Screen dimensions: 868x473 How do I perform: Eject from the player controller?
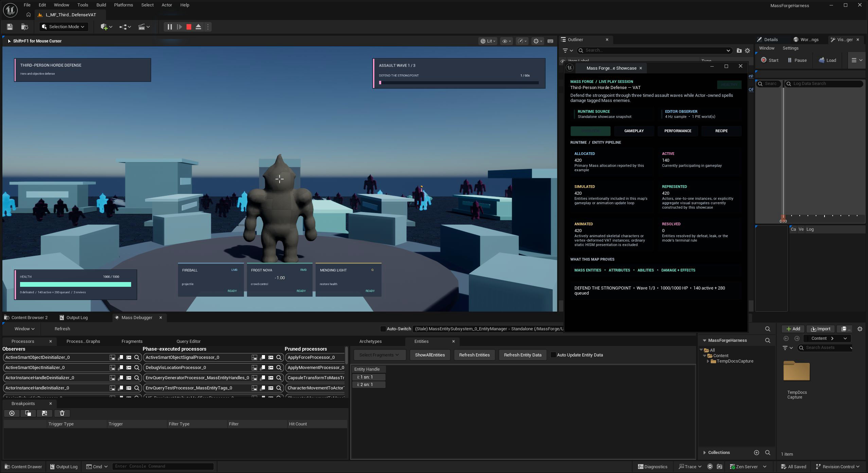coord(198,27)
